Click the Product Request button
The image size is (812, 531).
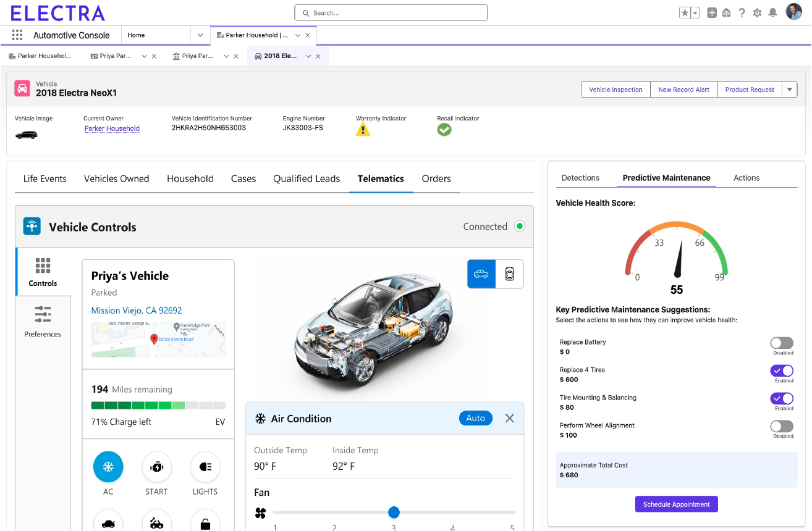[x=750, y=90]
